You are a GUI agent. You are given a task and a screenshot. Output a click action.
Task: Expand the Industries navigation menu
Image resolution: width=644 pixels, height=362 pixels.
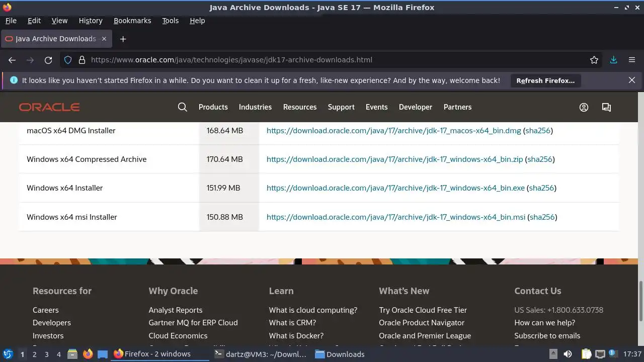(x=255, y=107)
